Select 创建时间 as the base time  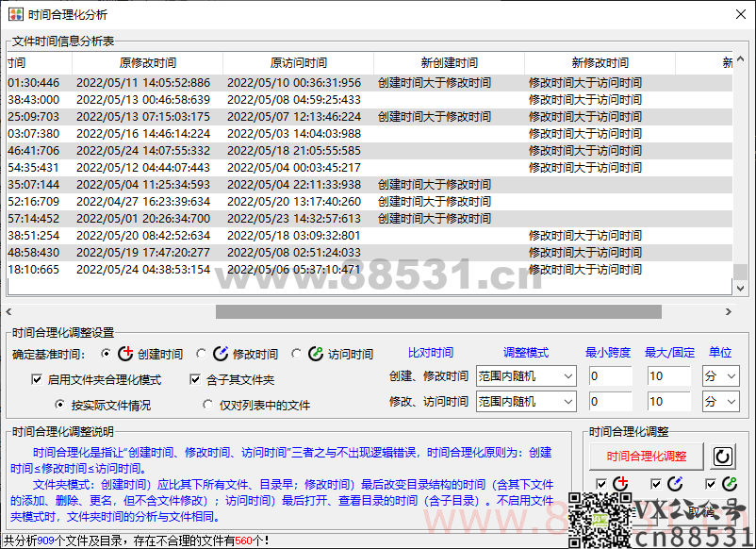click(x=107, y=354)
